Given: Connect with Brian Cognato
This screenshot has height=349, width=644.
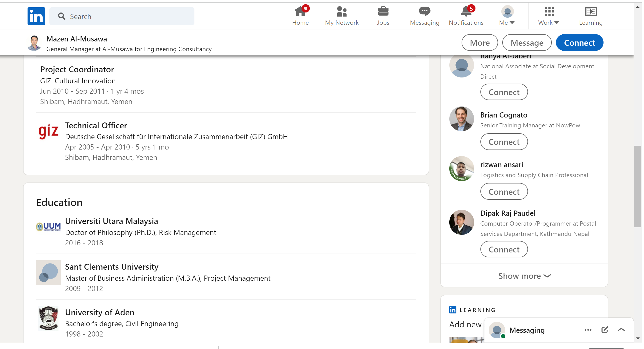Looking at the screenshot, I should pyautogui.click(x=504, y=142).
